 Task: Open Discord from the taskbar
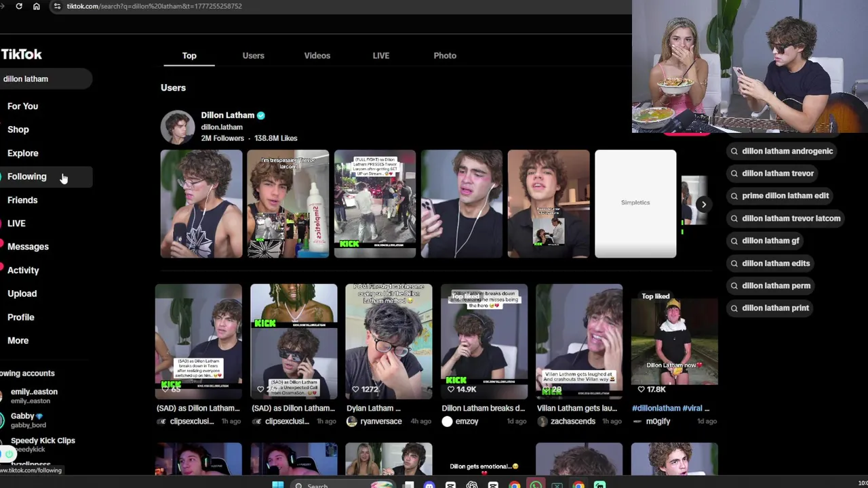(x=429, y=484)
